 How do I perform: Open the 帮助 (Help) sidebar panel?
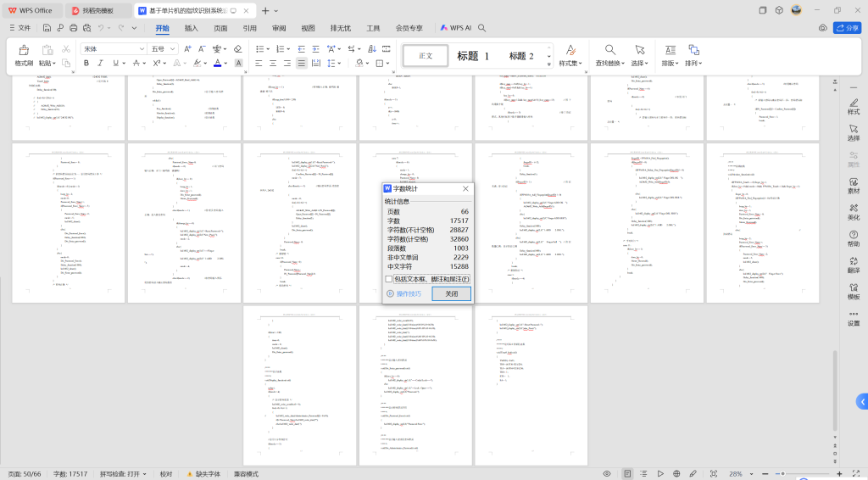(854, 239)
